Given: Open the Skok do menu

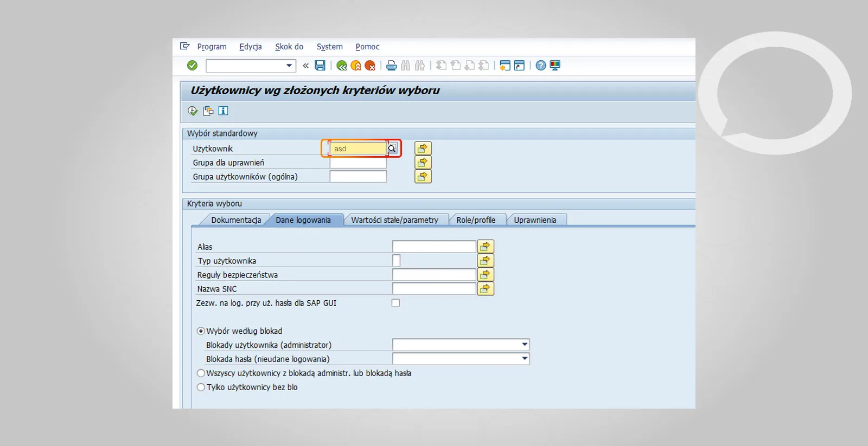Looking at the screenshot, I should [289, 47].
